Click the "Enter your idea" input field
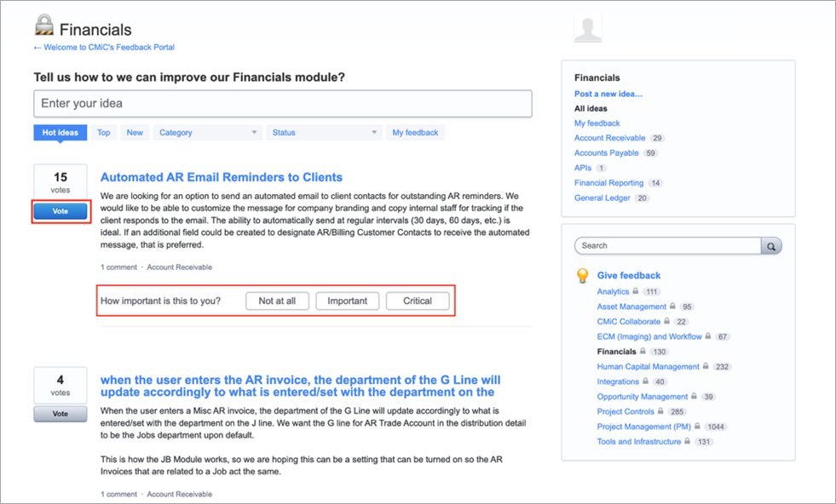 (x=281, y=103)
